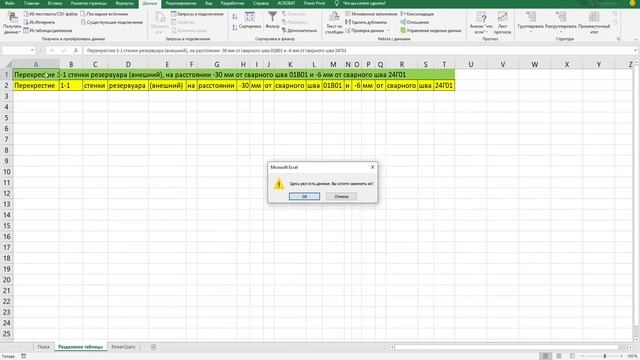Click the From Web (Из Интернета) icon
The height and width of the screenshot is (360, 640).
(x=26, y=22)
